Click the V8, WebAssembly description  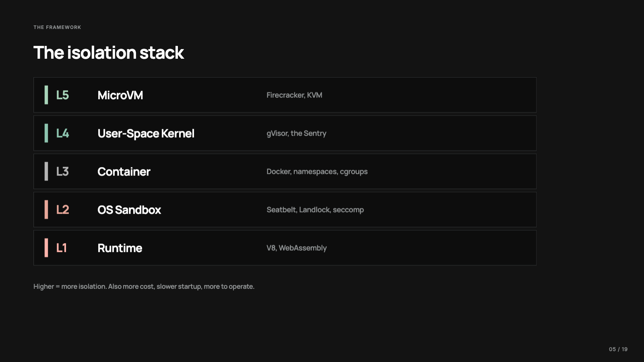point(297,248)
